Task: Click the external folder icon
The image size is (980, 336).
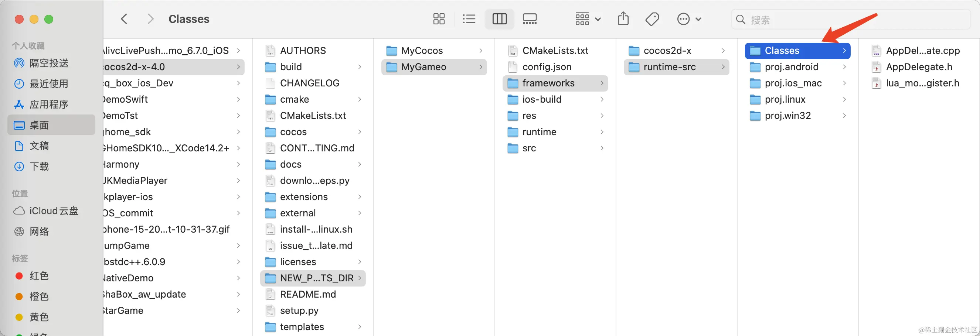Action: (x=270, y=213)
